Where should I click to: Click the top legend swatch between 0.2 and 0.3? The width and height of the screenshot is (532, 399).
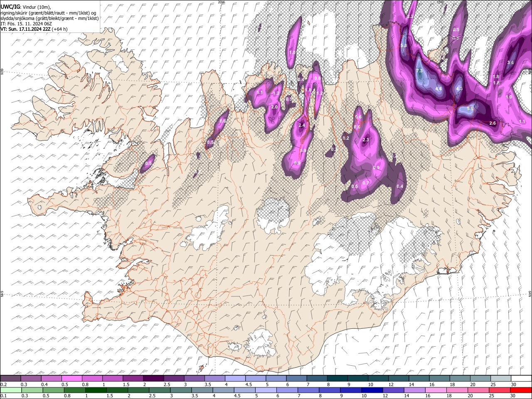point(10,379)
